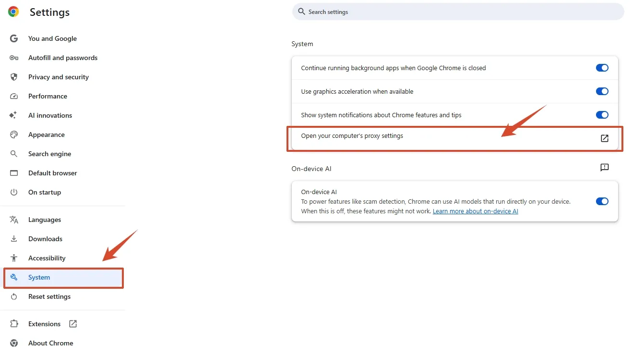Focus the Search settings input field
This screenshot has width=644, height=356.
pyautogui.click(x=458, y=12)
